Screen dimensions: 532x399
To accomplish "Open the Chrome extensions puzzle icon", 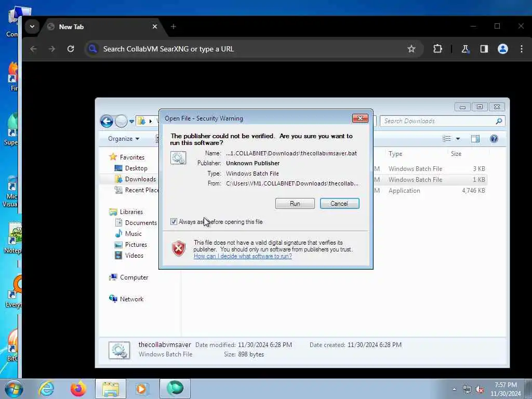I will point(437,49).
